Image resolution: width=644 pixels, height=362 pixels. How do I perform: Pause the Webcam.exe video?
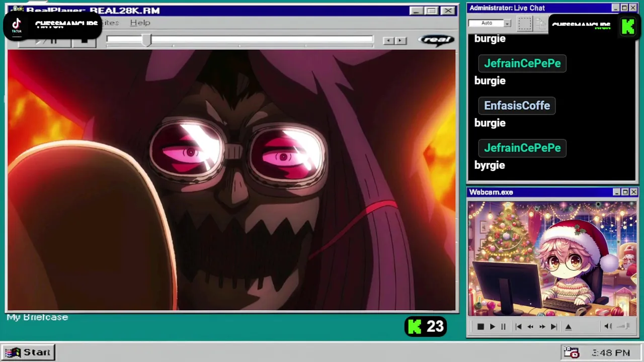pos(503,327)
